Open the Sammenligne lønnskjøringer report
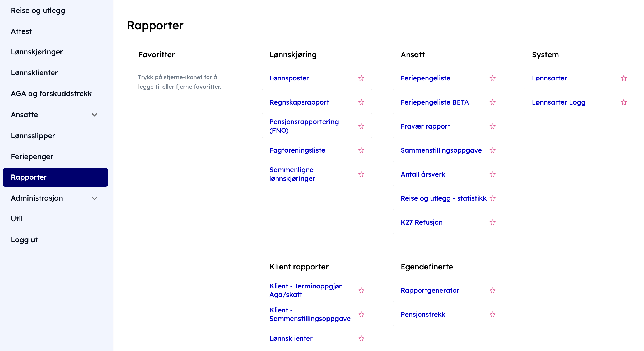The width and height of the screenshot is (644, 351). tap(292, 174)
